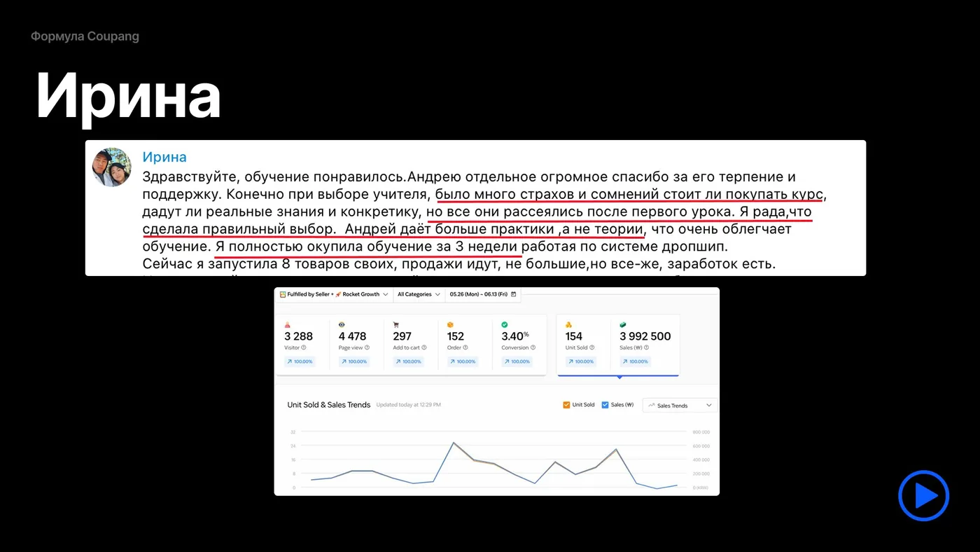
Task: Click the info icon next to Add to cart
Action: click(423, 347)
